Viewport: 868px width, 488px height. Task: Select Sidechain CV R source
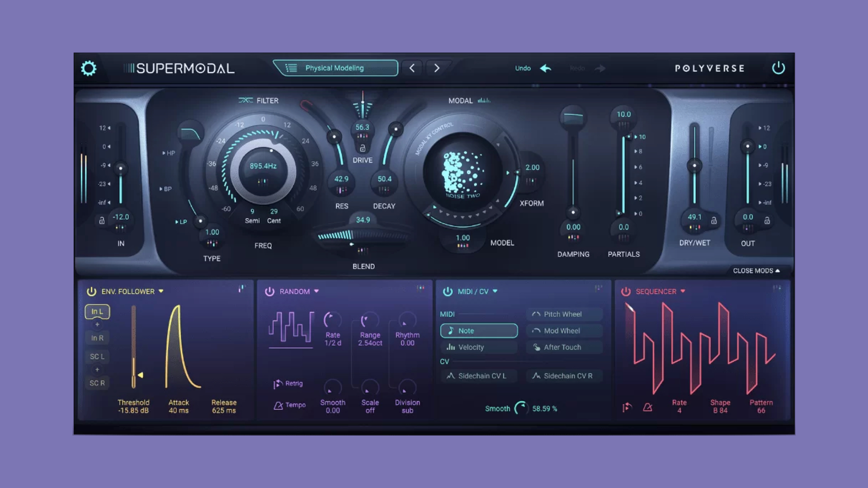tap(564, 376)
